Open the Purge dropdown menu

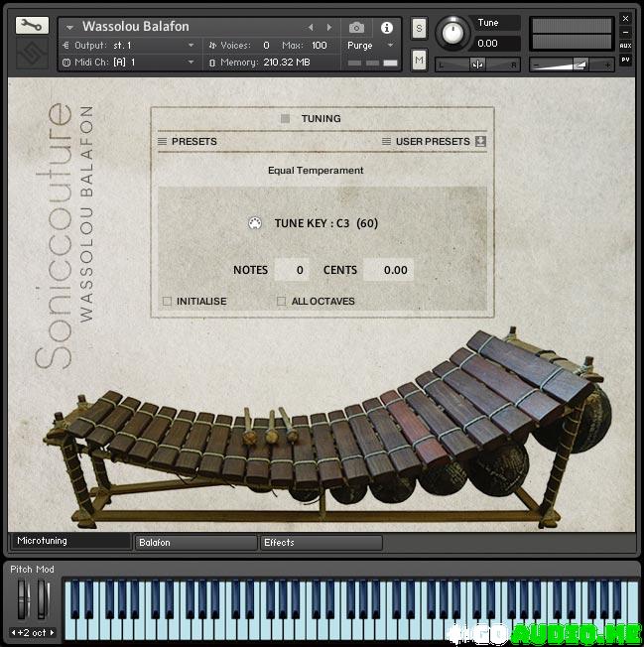click(370, 46)
